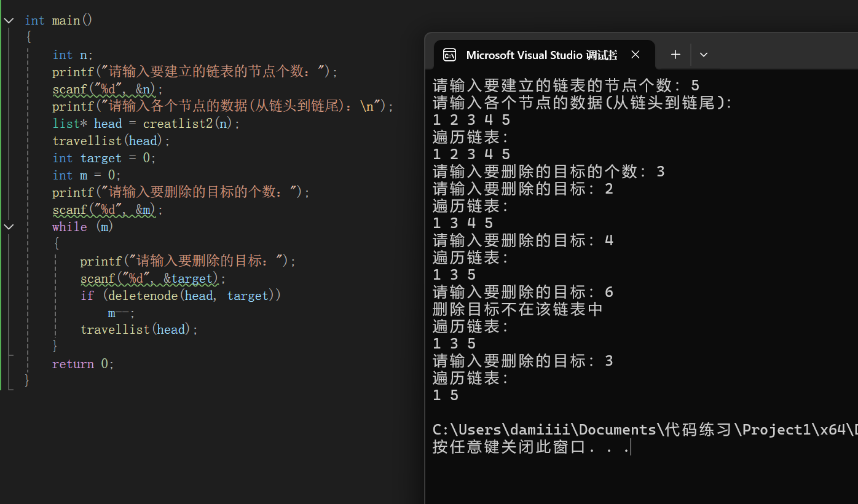Screen dimensions: 858x504
Task: Collapse the int main() function body
Action: 9,20
